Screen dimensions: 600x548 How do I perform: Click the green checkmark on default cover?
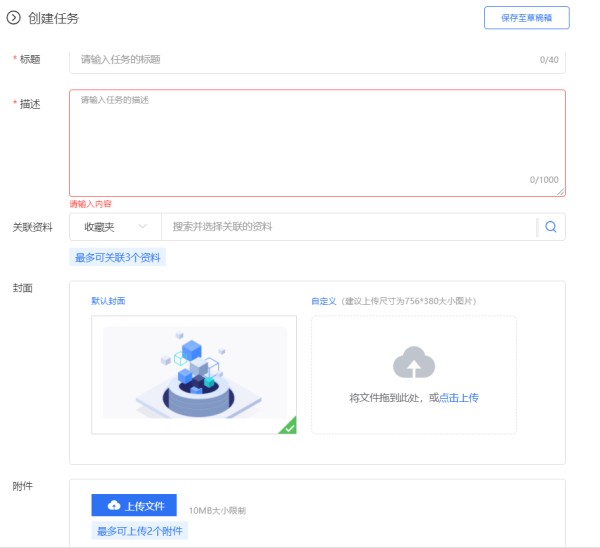(288, 426)
